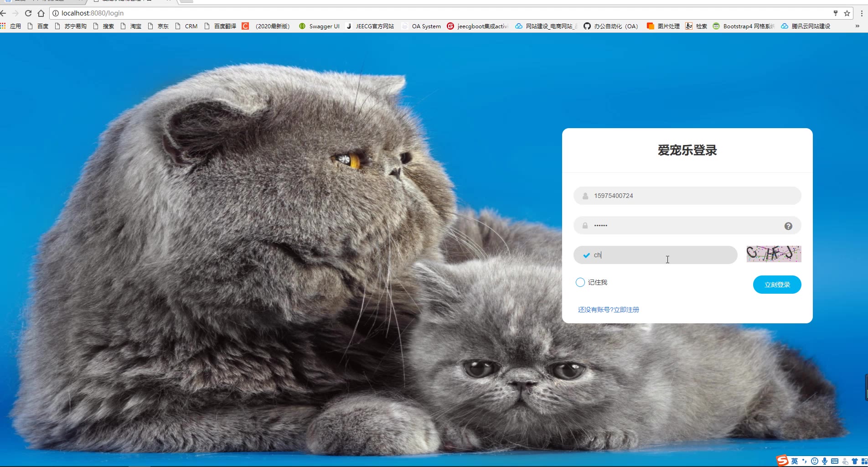Open the IME skin shirt icon
868x467 pixels.
click(855, 461)
